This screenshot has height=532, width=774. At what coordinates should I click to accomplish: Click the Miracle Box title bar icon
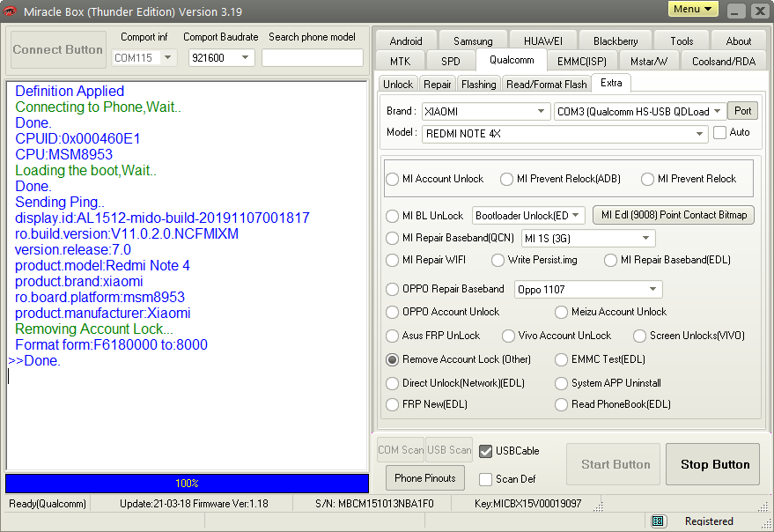11,11
